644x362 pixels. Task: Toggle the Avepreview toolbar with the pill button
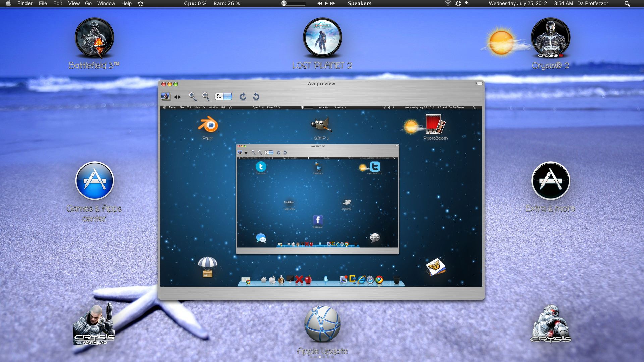pos(479,83)
